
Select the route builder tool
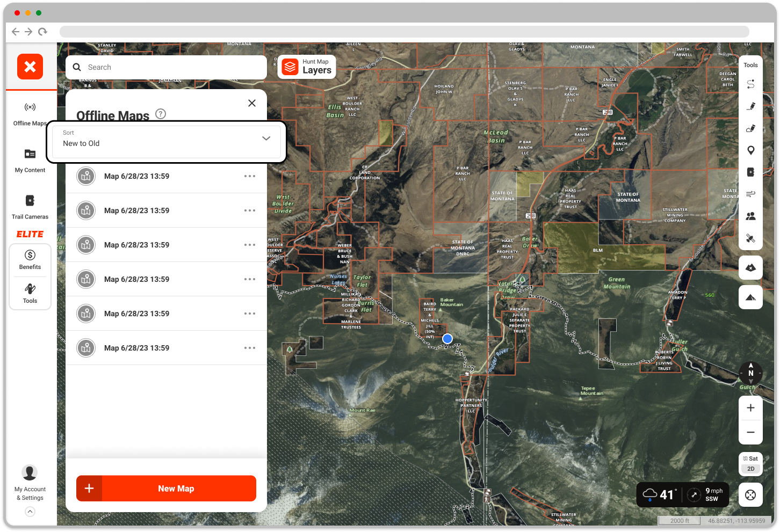click(x=750, y=84)
